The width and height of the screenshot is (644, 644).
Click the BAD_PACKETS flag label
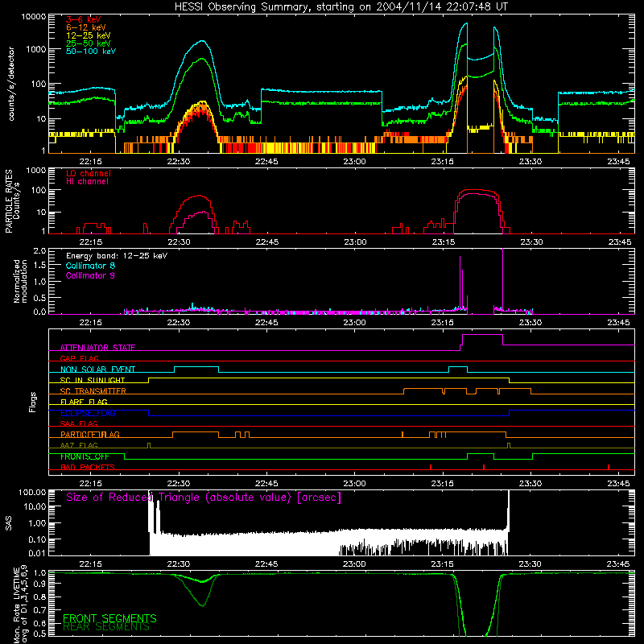88,467
